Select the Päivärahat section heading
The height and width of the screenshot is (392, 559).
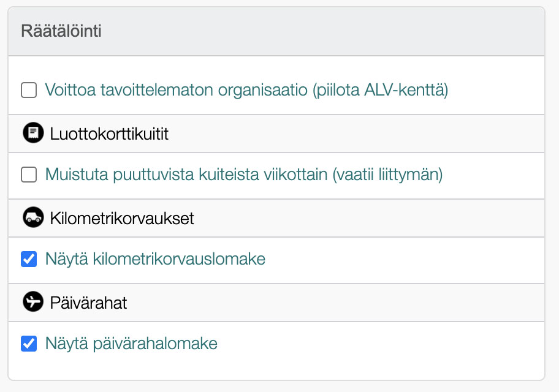88,303
